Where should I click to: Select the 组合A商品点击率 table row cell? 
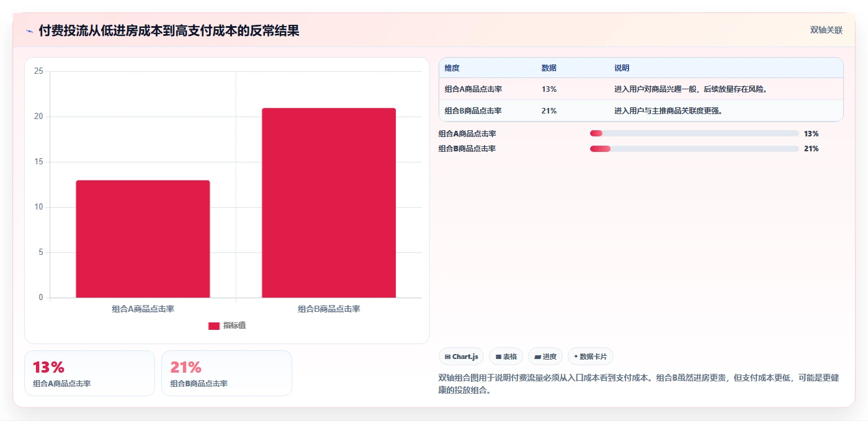click(x=473, y=89)
